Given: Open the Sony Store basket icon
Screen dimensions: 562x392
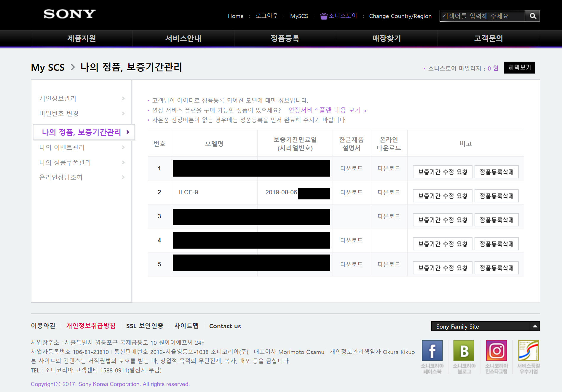Looking at the screenshot, I should click(324, 16).
